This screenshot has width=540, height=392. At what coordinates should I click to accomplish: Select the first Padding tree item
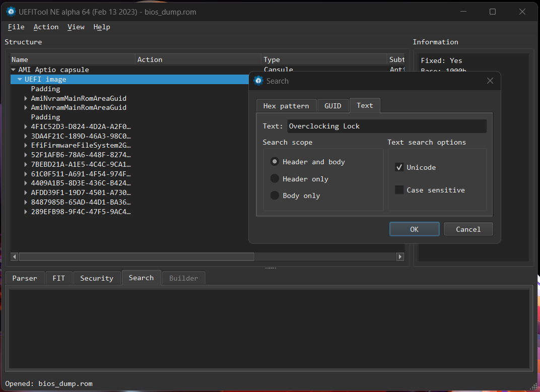tap(45, 89)
